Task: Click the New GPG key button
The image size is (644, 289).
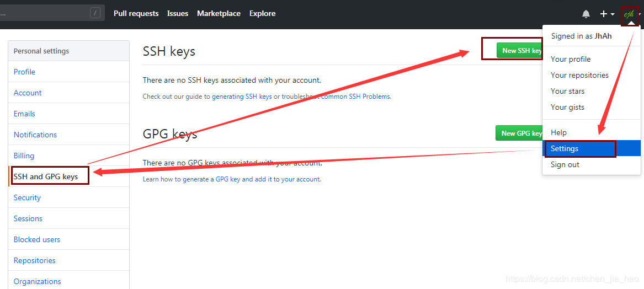Action: click(519, 133)
